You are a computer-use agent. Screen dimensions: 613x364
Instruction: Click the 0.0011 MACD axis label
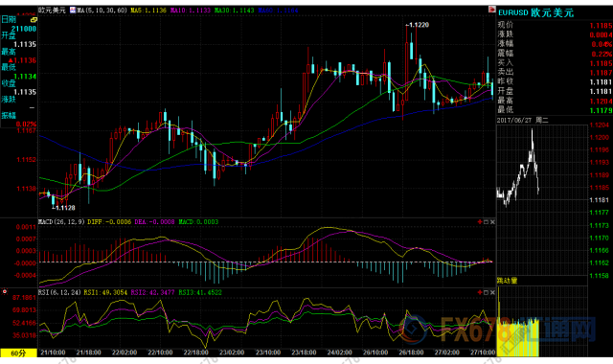[26, 227]
